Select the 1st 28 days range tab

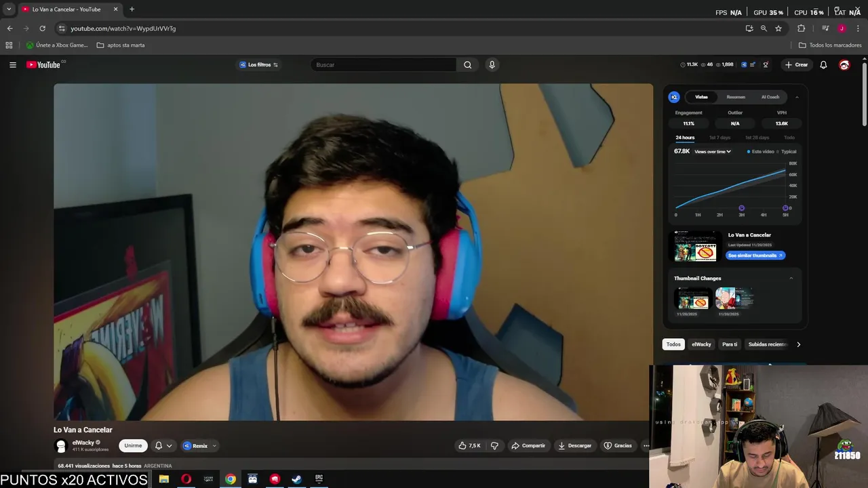click(757, 138)
